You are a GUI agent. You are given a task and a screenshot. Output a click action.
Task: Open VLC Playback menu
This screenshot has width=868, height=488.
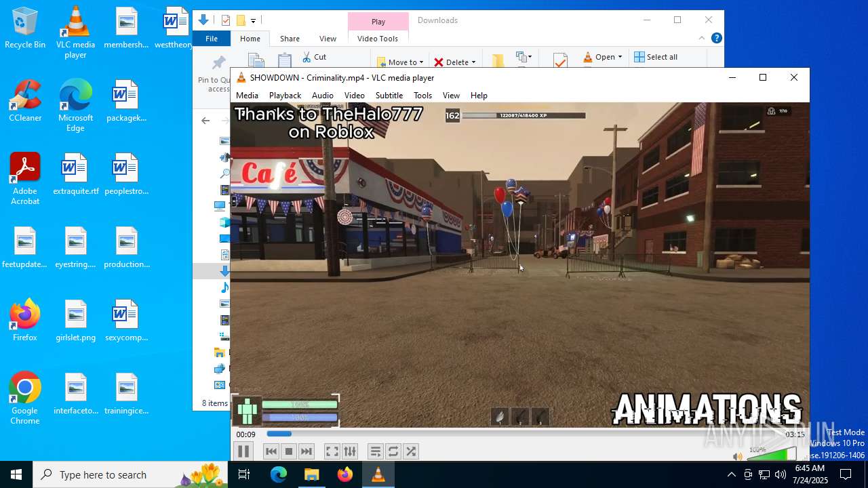coord(285,96)
